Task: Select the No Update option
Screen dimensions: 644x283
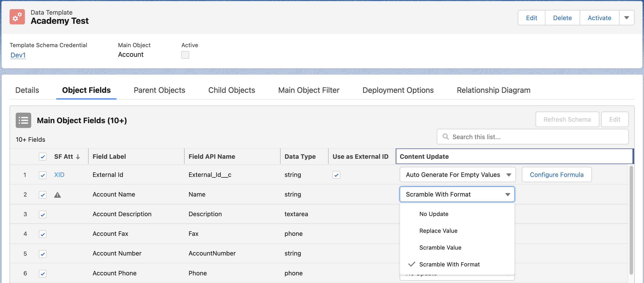Action: (x=433, y=214)
